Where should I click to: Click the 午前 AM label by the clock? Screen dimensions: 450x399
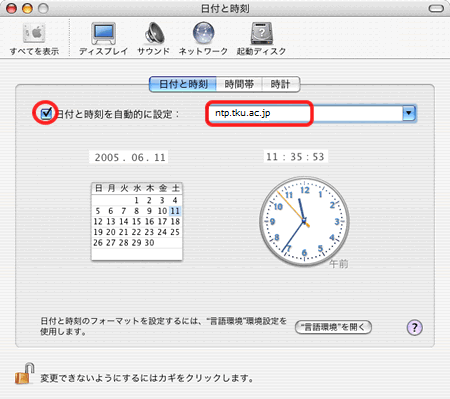pyautogui.click(x=339, y=264)
